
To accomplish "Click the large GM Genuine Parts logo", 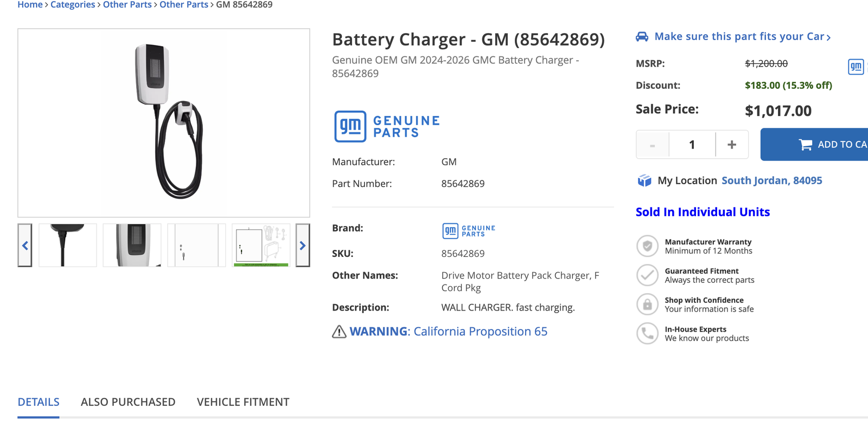I will (387, 127).
